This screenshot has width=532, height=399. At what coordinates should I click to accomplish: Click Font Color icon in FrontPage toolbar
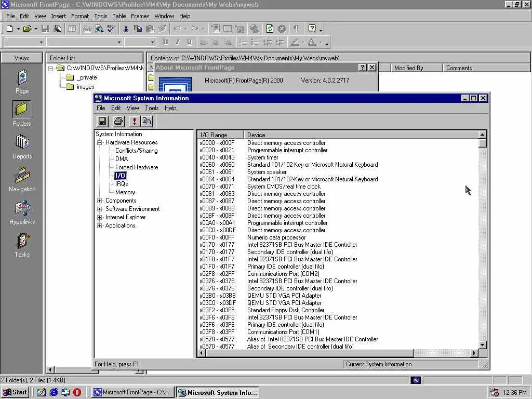click(312, 42)
